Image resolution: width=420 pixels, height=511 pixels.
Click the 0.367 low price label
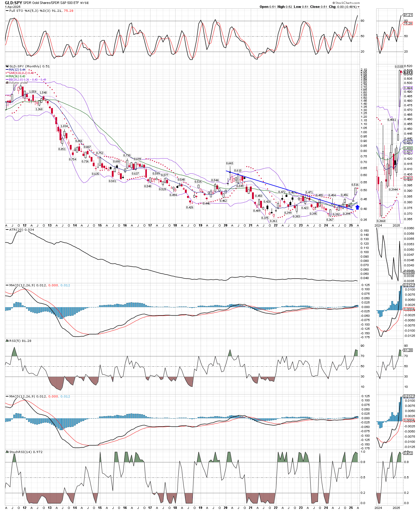coord(330,220)
